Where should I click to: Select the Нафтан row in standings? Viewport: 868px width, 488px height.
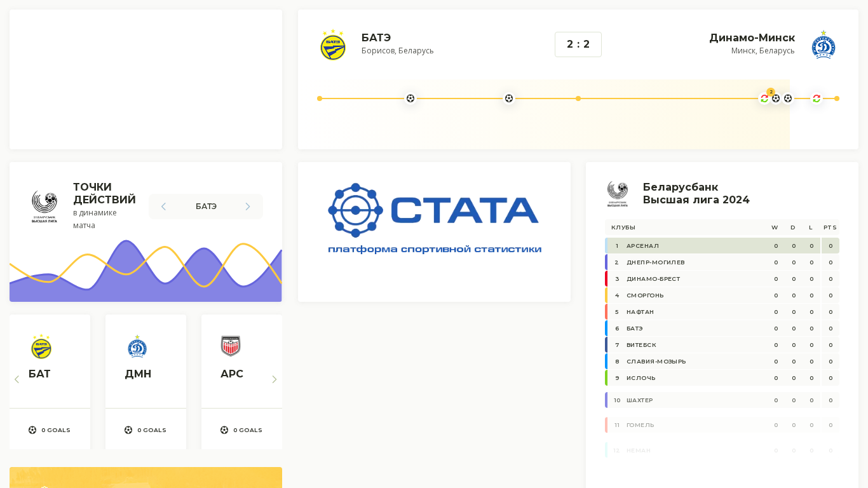[x=722, y=312]
